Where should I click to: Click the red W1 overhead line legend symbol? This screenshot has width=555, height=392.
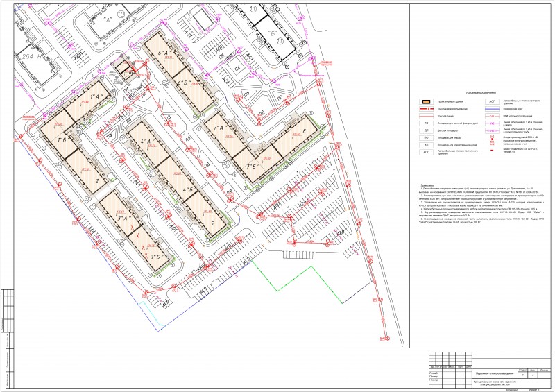pyautogui.click(x=492, y=116)
